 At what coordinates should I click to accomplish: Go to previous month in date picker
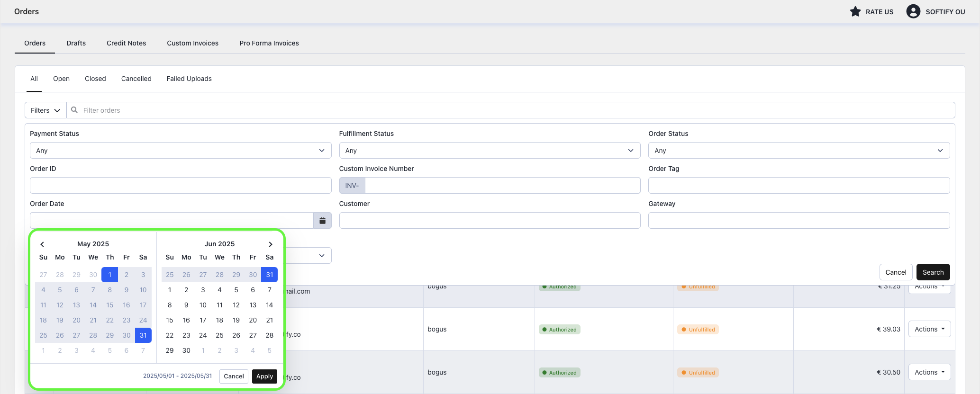click(42, 244)
